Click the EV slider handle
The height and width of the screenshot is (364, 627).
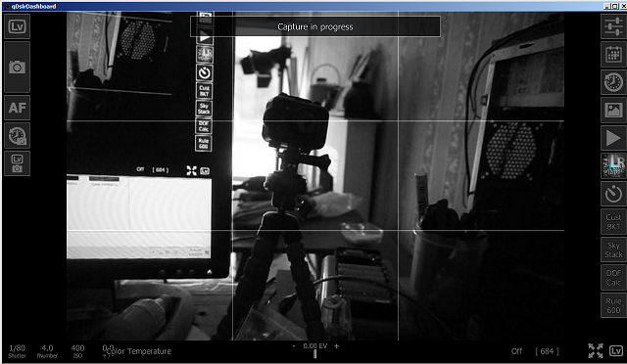315,354
